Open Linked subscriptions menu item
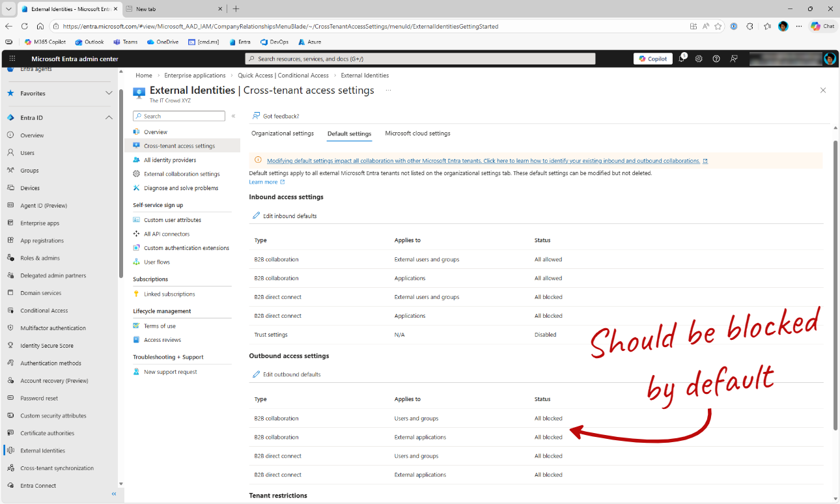Viewport: 840px width, 504px height. (169, 294)
